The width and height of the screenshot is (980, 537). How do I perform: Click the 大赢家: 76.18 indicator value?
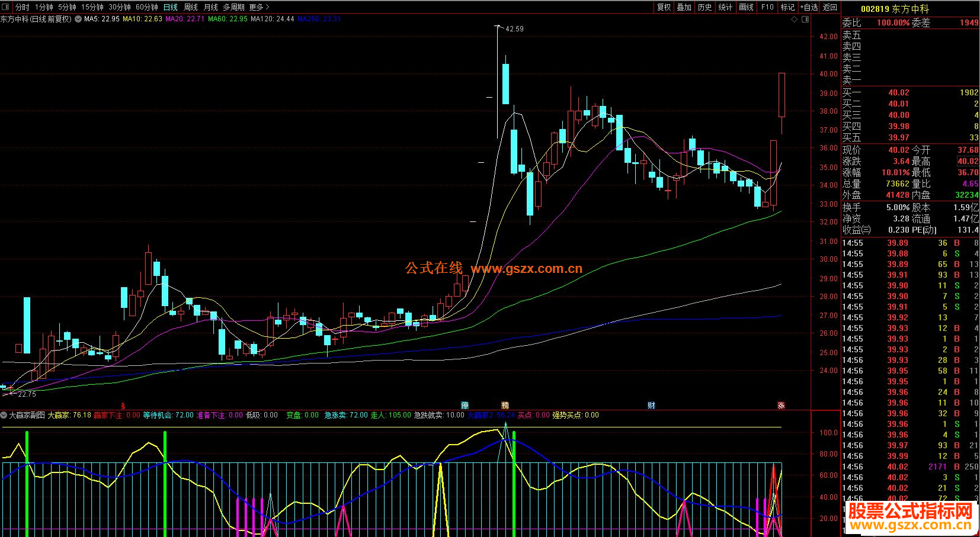click(x=69, y=415)
